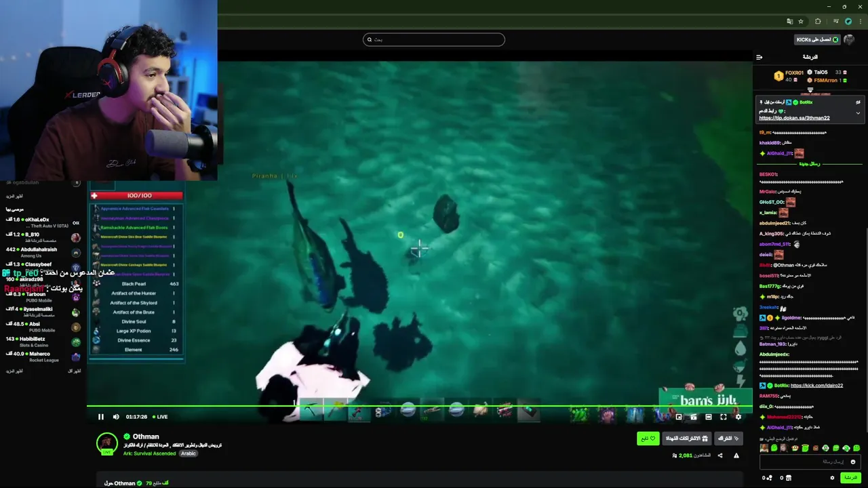Insert the first avatar emote from quick emotes
Screen dimensions: 868x488
point(764,448)
